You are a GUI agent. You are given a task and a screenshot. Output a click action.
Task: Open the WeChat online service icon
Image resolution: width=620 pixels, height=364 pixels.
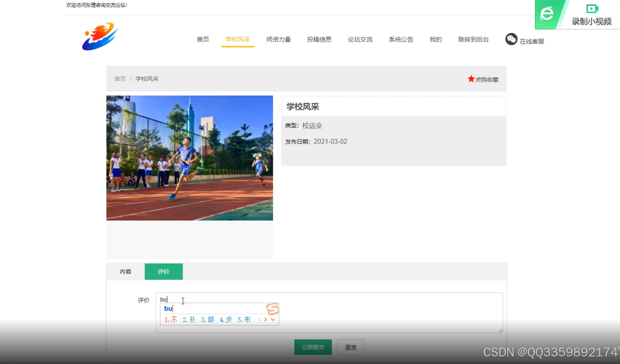pos(511,39)
